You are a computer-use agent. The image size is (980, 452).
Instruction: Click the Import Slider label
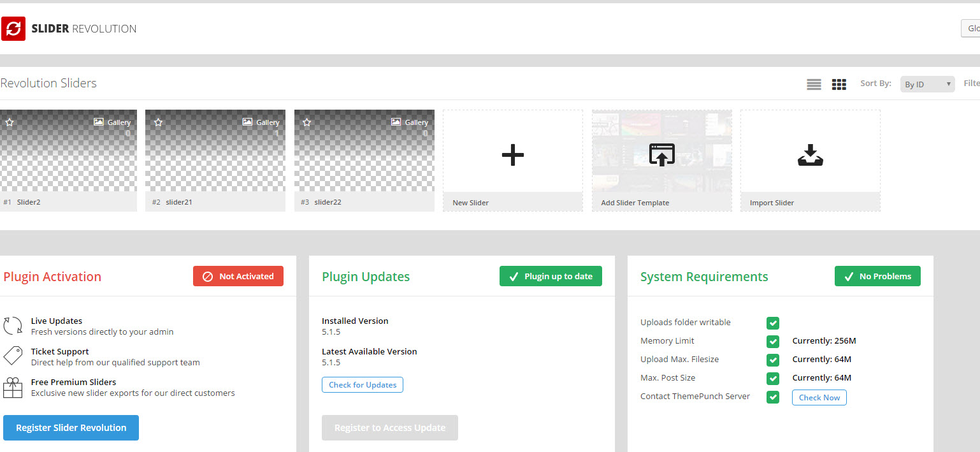[772, 203]
